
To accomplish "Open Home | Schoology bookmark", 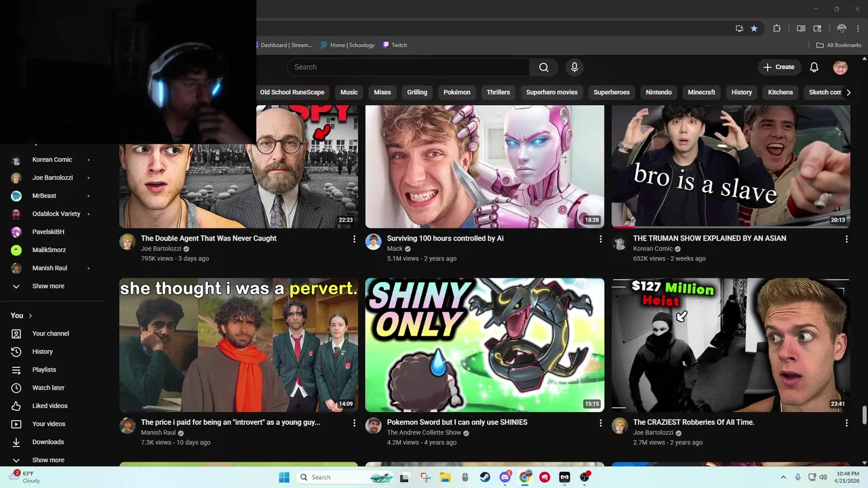I will point(348,45).
